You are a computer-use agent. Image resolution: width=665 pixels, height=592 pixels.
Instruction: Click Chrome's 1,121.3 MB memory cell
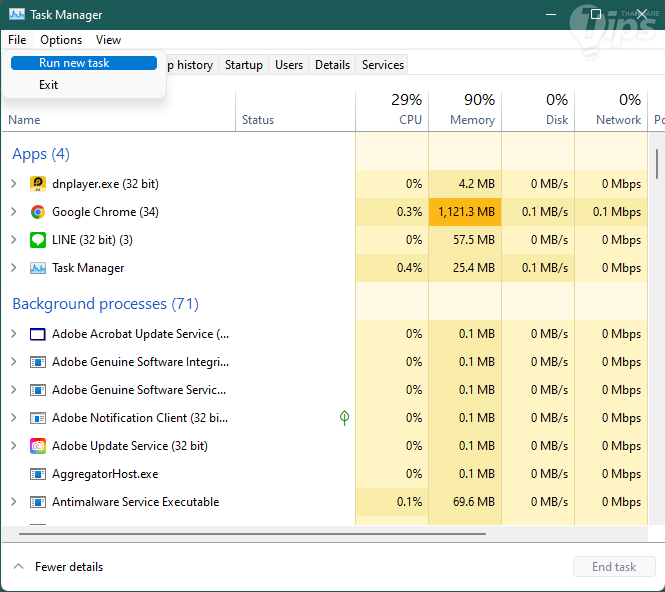coord(465,212)
